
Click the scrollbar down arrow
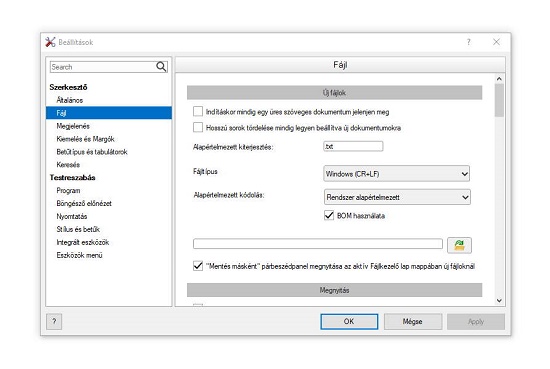coord(499,300)
